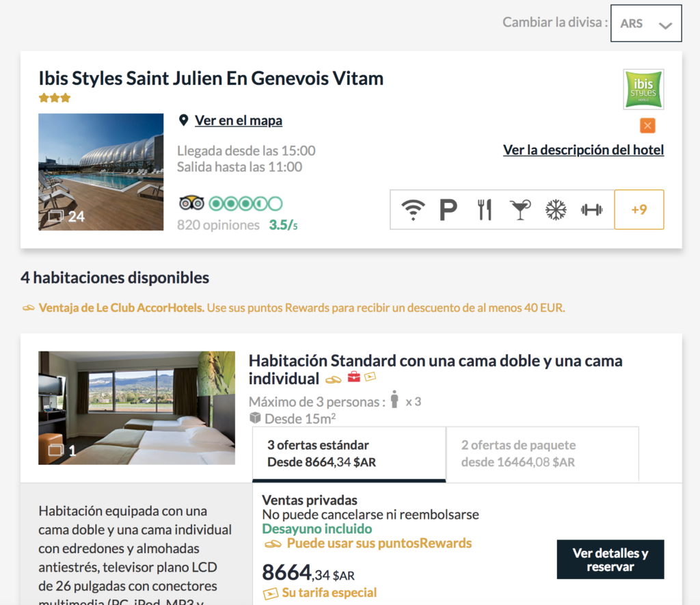Select the 3 ofertas estándar tab
Screen dimensions: 700x605
click(x=349, y=454)
